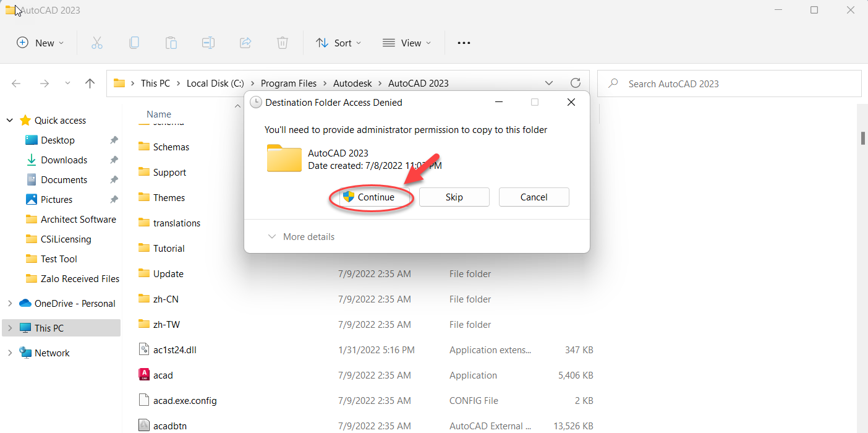Click the Share icon in toolbar

pyautogui.click(x=245, y=43)
